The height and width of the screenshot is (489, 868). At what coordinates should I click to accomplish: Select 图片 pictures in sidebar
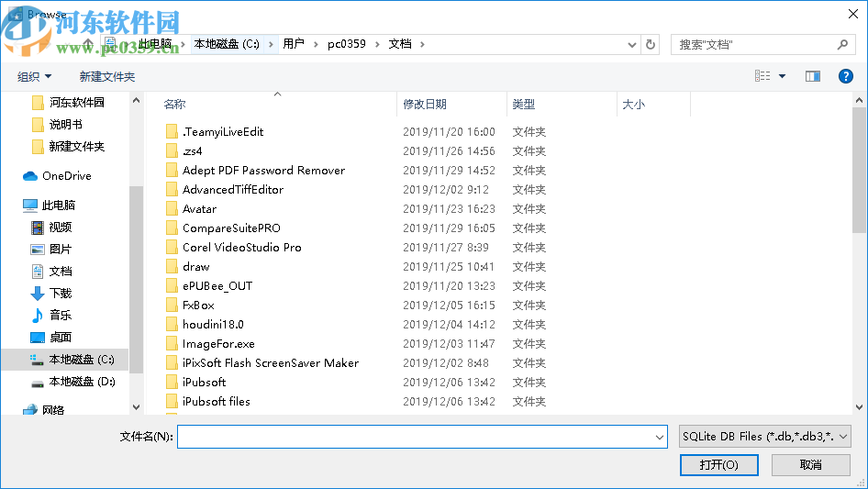point(51,250)
